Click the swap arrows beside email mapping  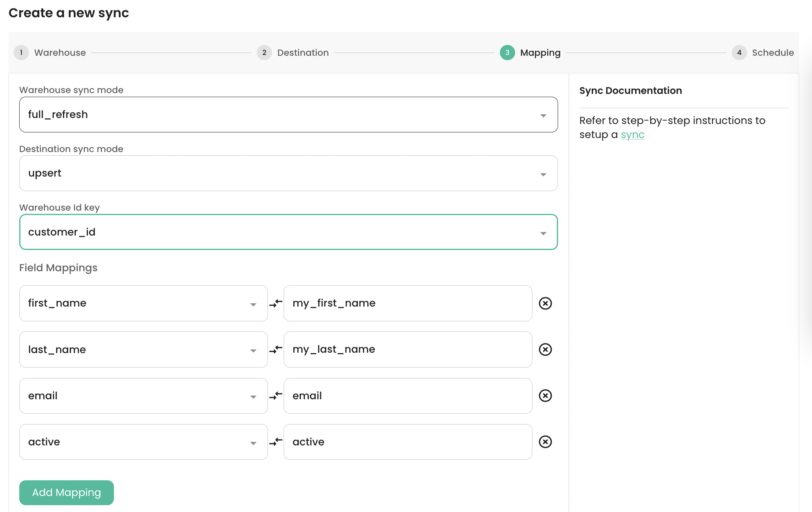[x=276, y=396]
